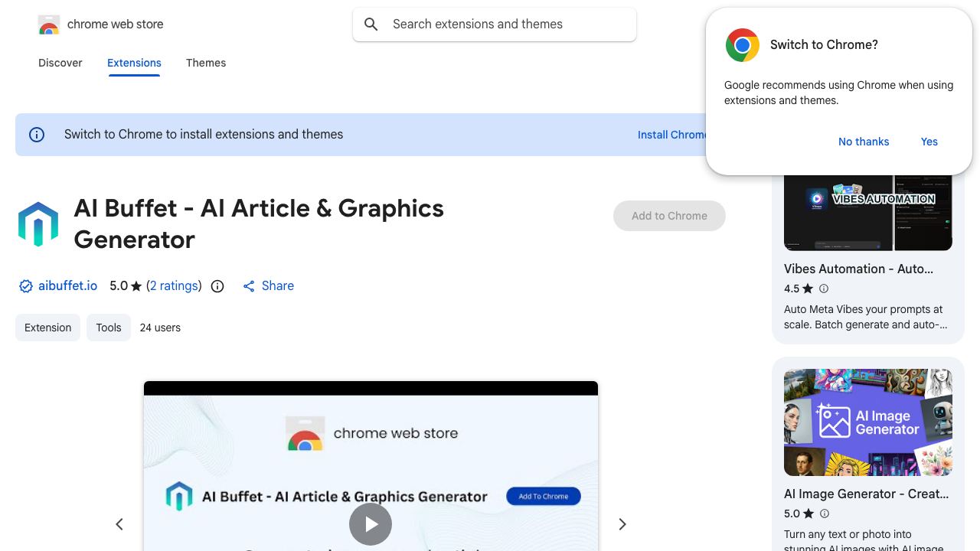
Task: Open the AI Image Generator thumbnail
Action: [x=868, y=422]
